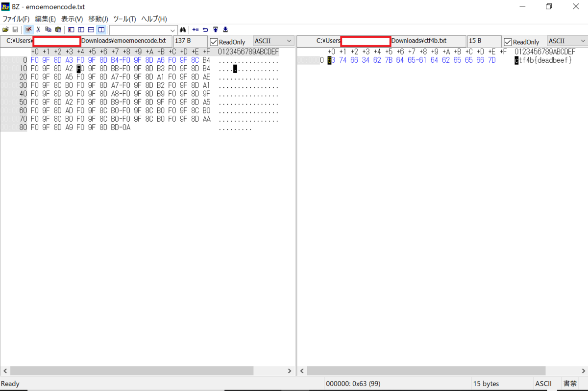Screen dimensions: 588x391
Task: Open the left pane ASCII encoding dropdown
Action: [x=289, y=41]
